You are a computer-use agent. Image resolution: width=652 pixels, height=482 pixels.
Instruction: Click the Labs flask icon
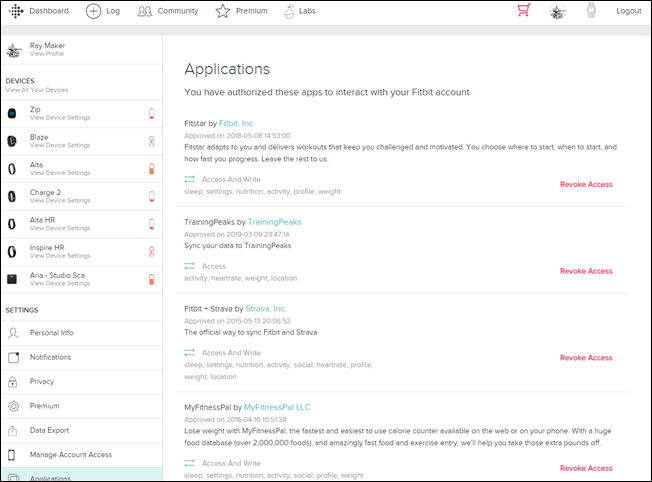pyautogui.click(x=289, y=11)
